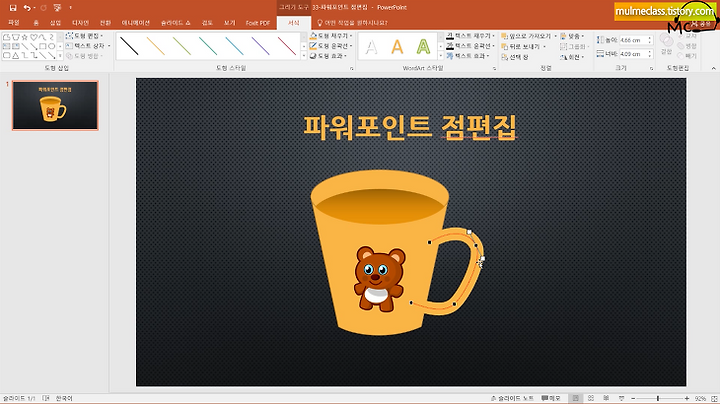Switch to slide sorter view
This screenshot has width=720, height=404.
(591, 398)
